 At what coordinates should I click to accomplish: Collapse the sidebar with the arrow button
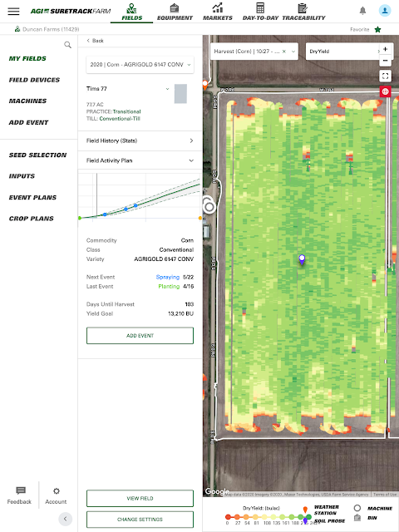tap(65, 519)
